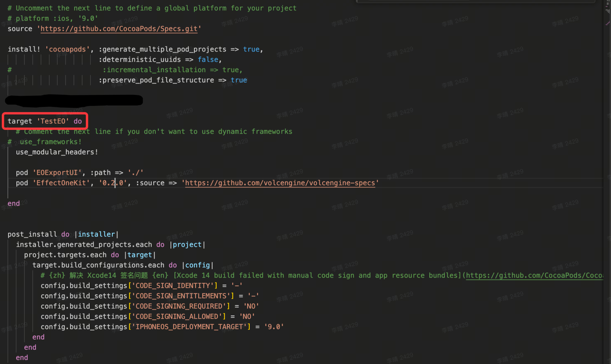Click the '|target|' block parameter
This screenshot has height=364, width=611.
140,255
